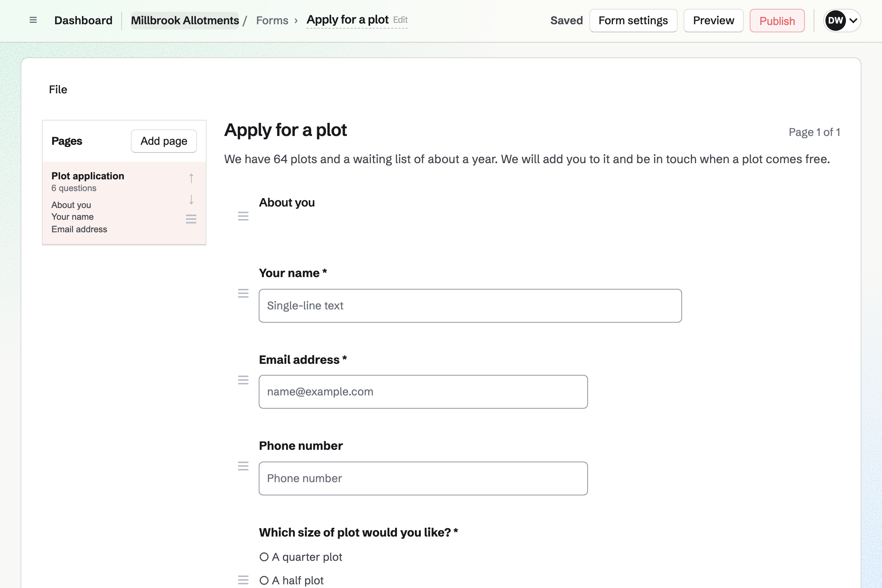Click the Email address question label

coord(303,360)
